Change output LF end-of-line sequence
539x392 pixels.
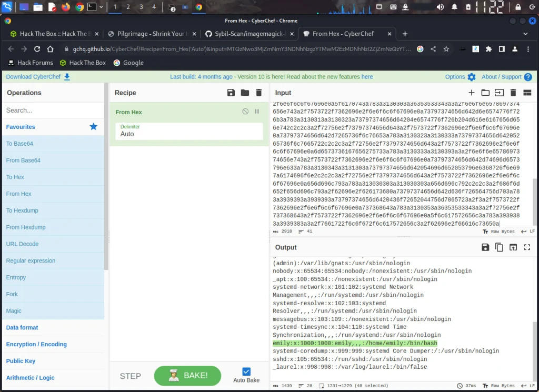point(528,386)
